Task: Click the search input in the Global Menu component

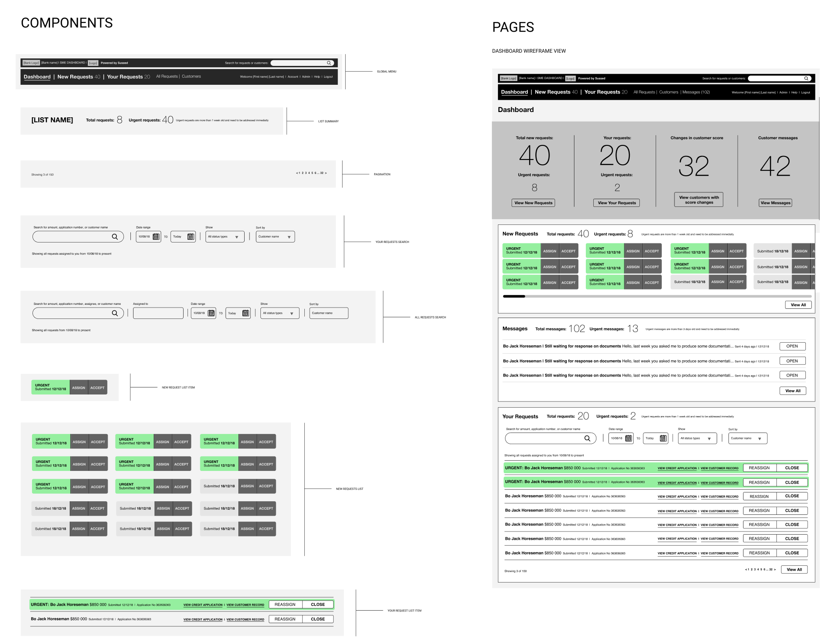Action: 302,63
